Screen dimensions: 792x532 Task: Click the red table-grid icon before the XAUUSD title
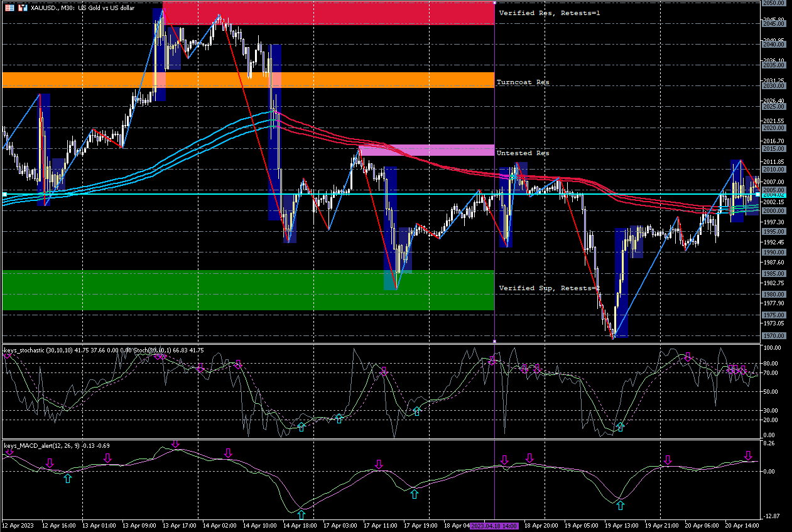click(x=8, y=8)
